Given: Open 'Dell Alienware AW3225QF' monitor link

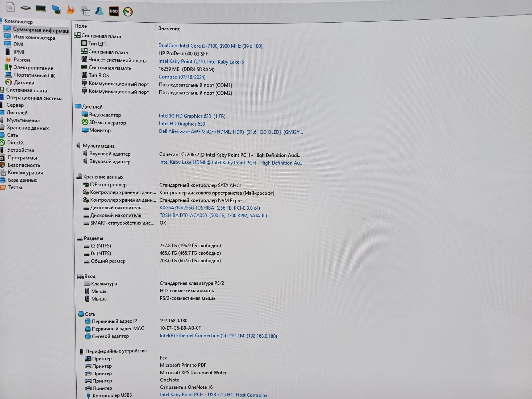Looking at the screenshot, I should [x=231, y=132].
